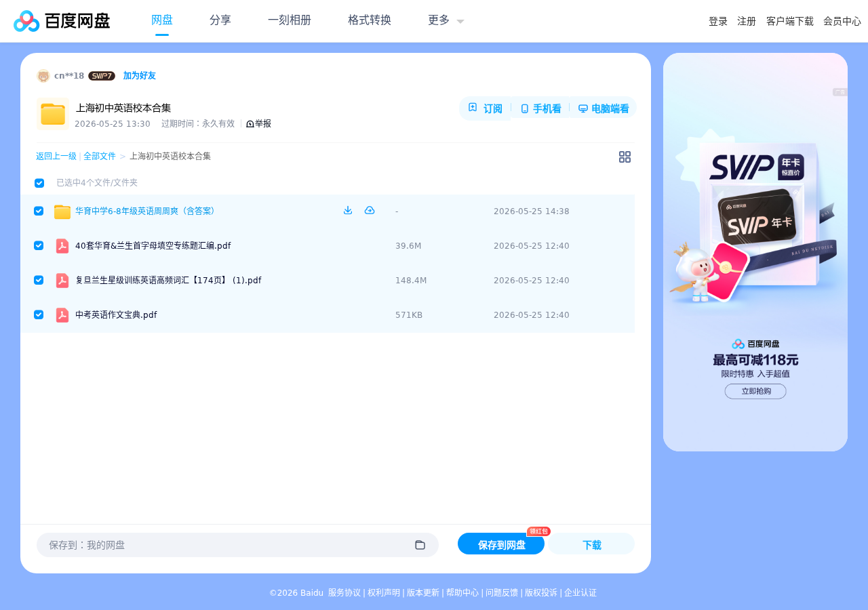Image resolution: width=868 pixels, height=610 pixels.
Task: Click the SVIP 年卡 advertisement banner
Action: (755, 252)
